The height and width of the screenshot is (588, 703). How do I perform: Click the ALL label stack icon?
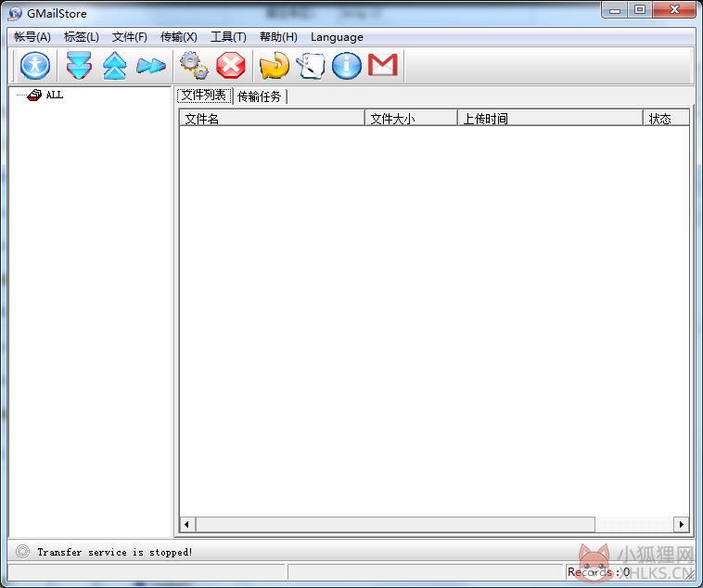(34, 95)
